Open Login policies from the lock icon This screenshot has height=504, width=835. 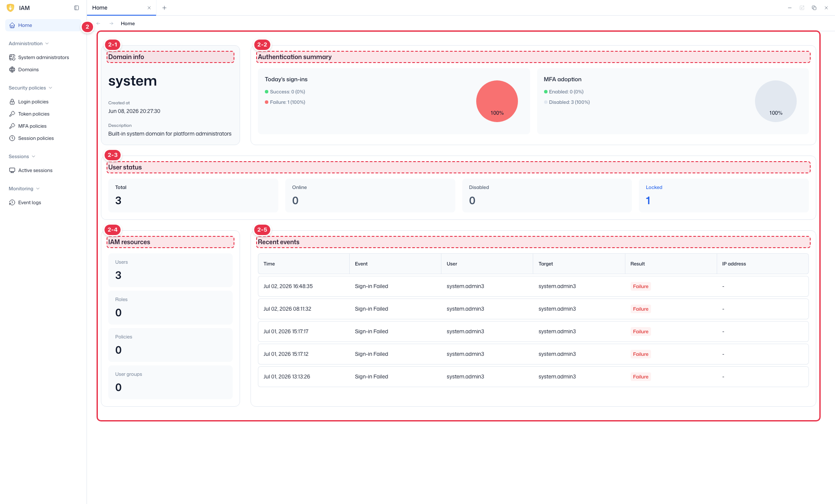coord(12,102)
